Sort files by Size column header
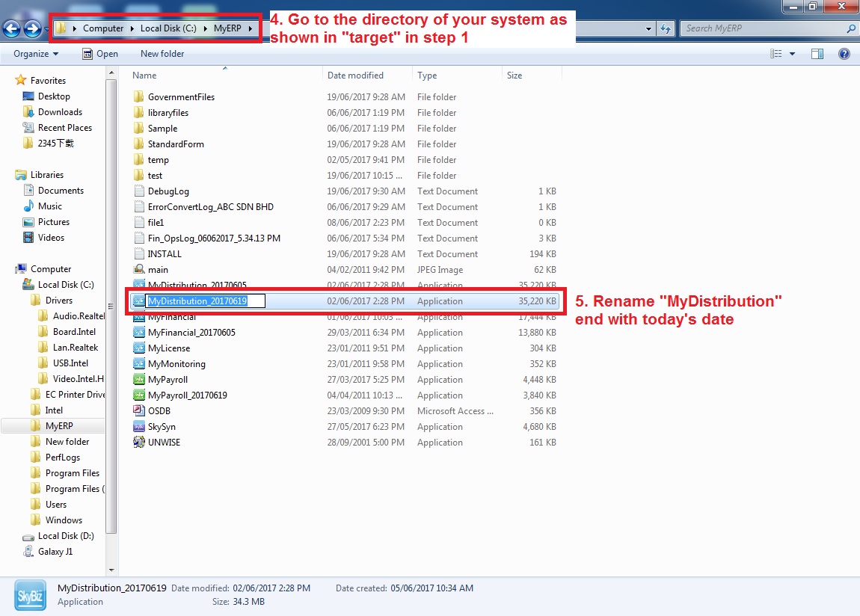 pos(515,76)
